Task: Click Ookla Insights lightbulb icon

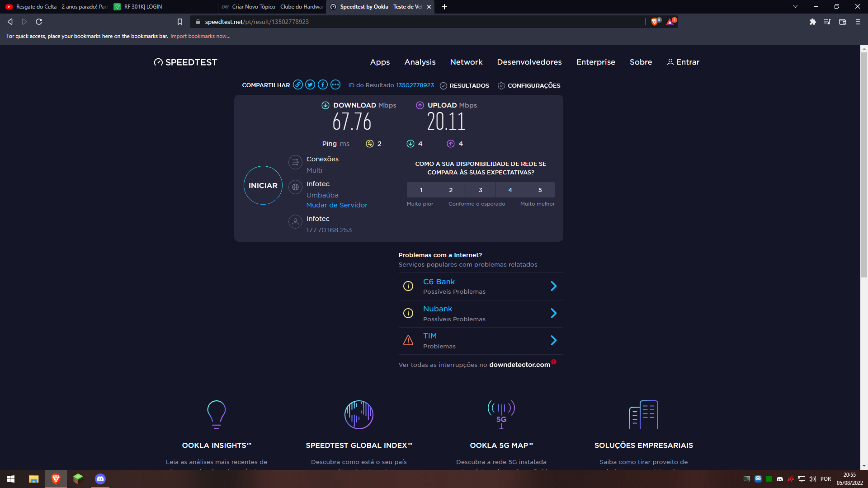Action: point(216,414)
